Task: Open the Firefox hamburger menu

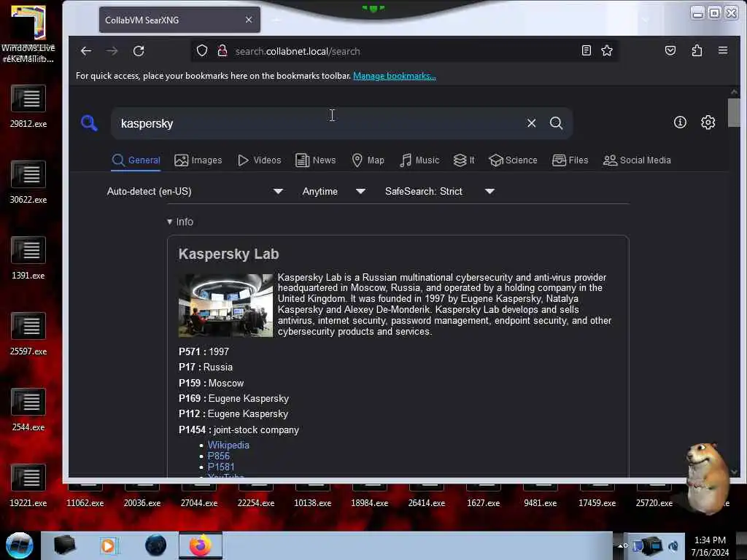Action: (723, 50)
